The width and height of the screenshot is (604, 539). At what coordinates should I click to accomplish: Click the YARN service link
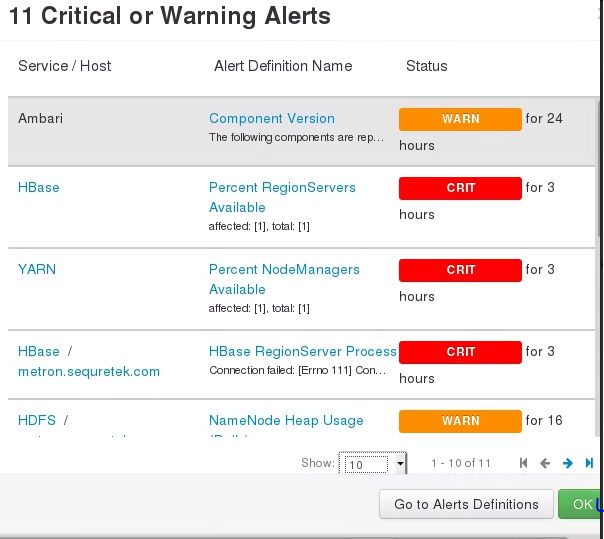pyautogui.click(x=38, y=269)
